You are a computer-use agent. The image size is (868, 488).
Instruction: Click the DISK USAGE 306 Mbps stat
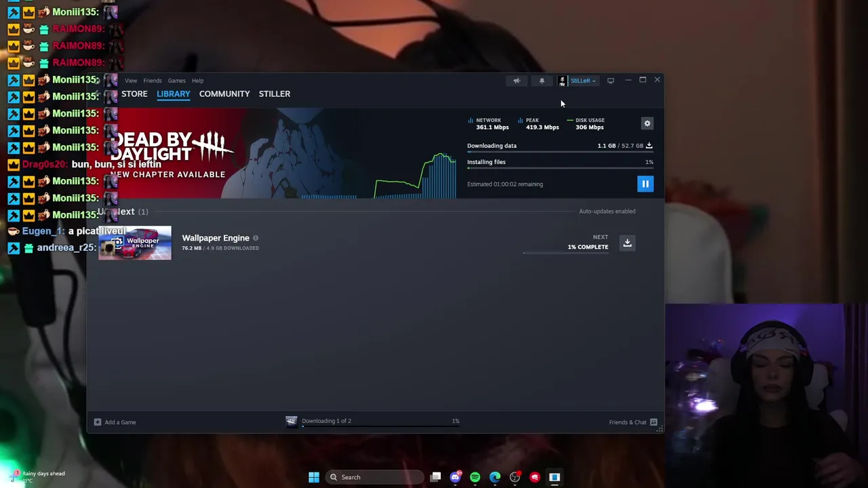(586, 124)
